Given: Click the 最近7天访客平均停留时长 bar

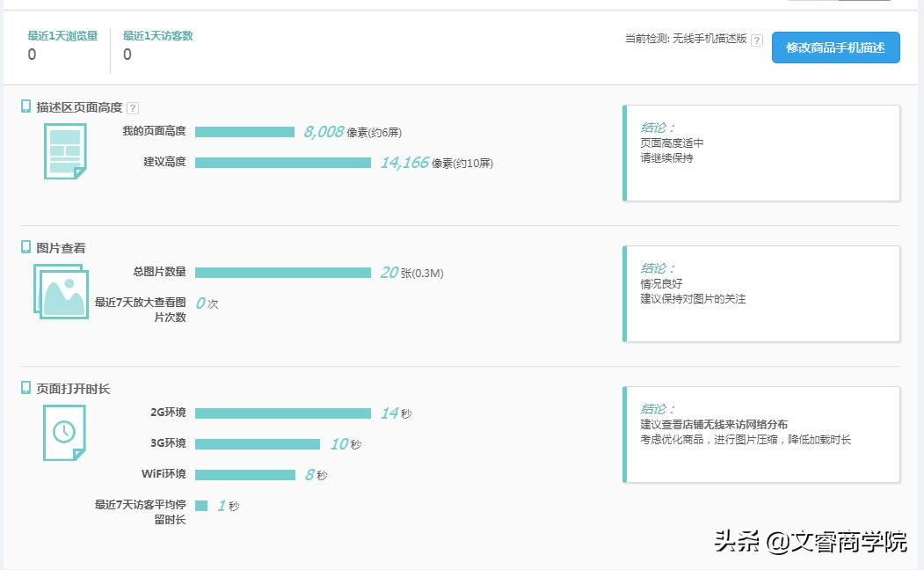Looking at the screenshot, I should click(x=202, y=505).
